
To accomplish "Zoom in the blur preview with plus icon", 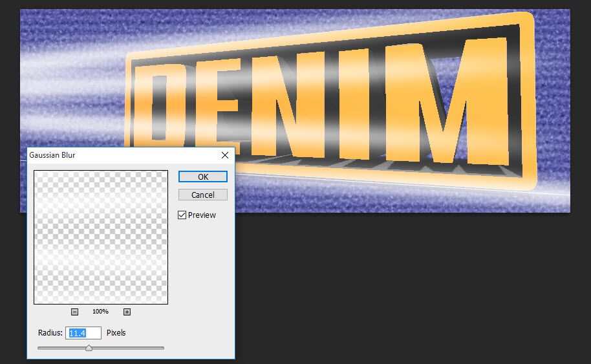I will (x=127, y=312).
